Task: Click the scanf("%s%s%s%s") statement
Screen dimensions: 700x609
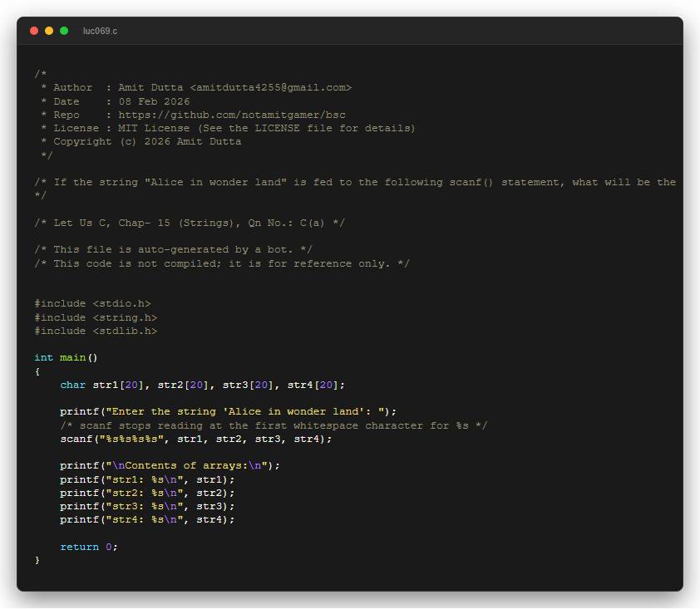Action: click(x=196, y=439)
